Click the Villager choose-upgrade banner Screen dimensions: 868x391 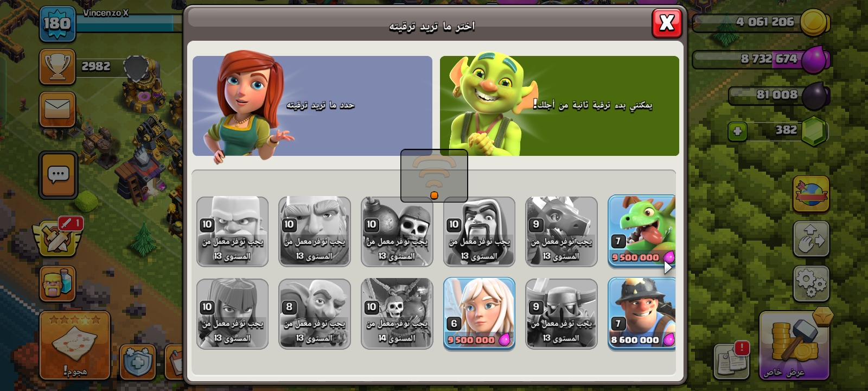(x=312, y=106)
